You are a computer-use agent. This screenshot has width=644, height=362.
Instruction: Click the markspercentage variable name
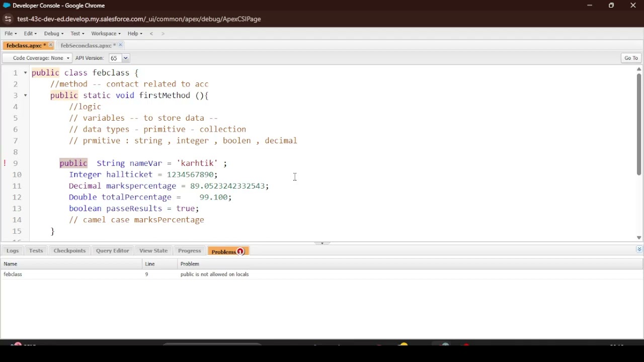click(141, 186)
